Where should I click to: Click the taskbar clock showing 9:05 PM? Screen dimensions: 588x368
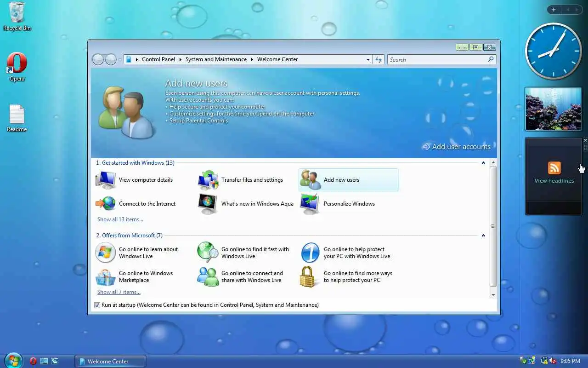[x=570, y=361]
